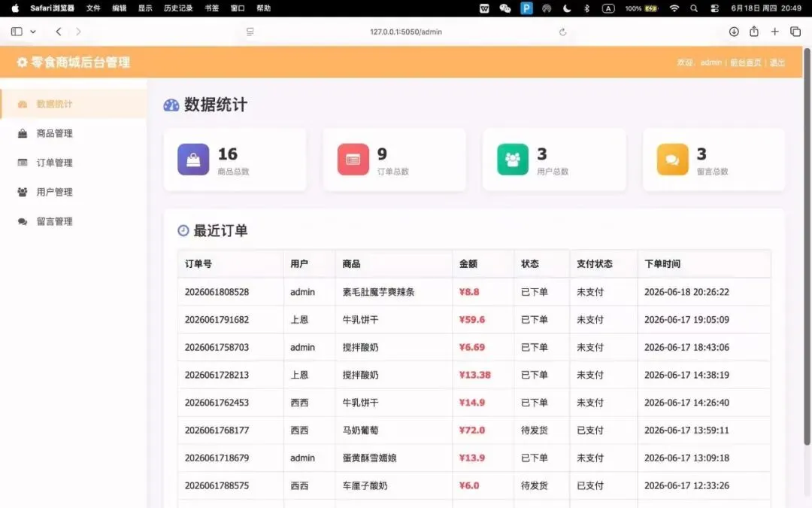This screenshot has height=508, width=812.
Task: Click order number 2026061728213
Action: [x=217, y=375]
